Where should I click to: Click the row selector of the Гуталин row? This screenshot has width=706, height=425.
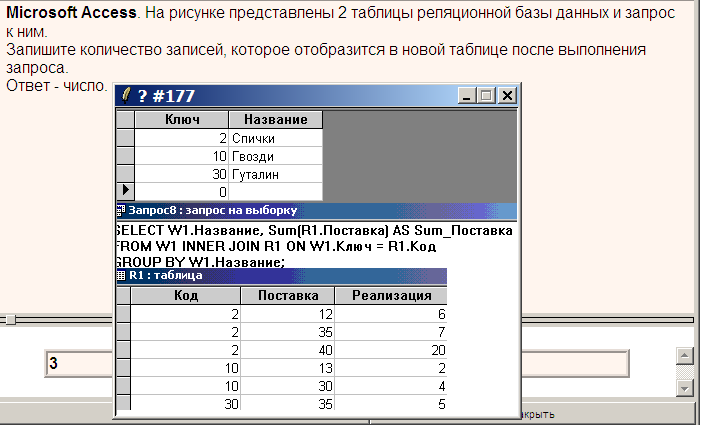[125, 174]
